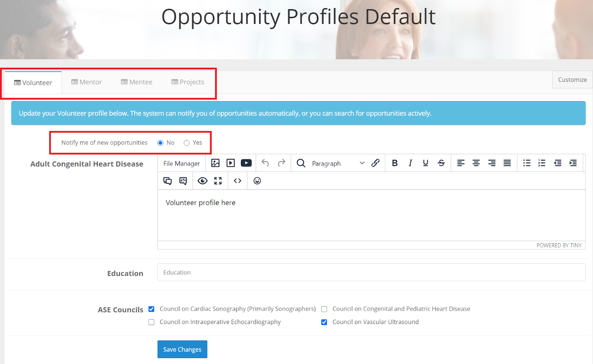
Task: Open the emoji picker
Action: tap(257, 181)
